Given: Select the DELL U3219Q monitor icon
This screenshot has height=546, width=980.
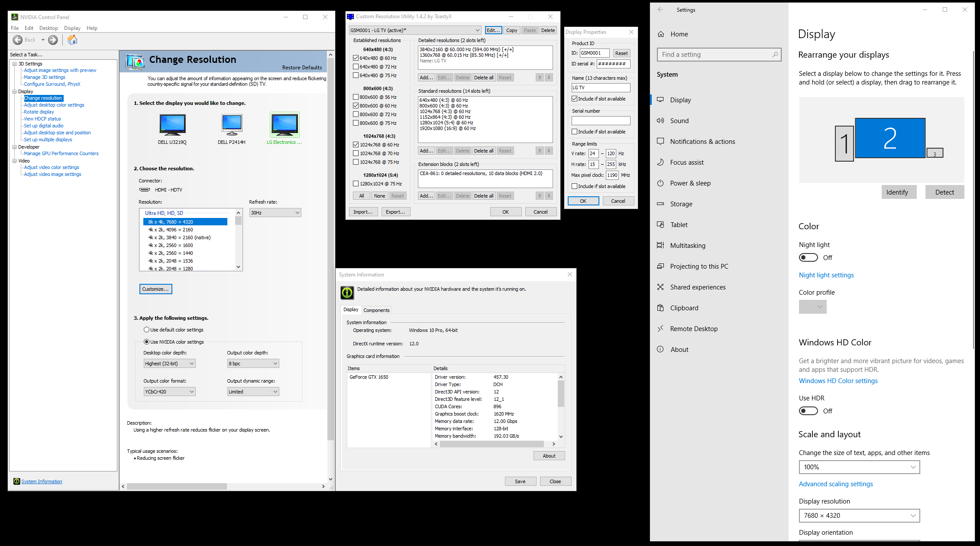Looking at the screenshot, I should coord(172,125).
